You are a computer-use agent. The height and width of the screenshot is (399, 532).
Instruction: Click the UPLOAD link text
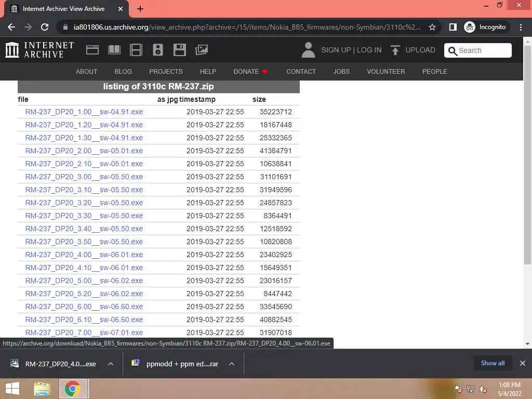pos(420,50)
